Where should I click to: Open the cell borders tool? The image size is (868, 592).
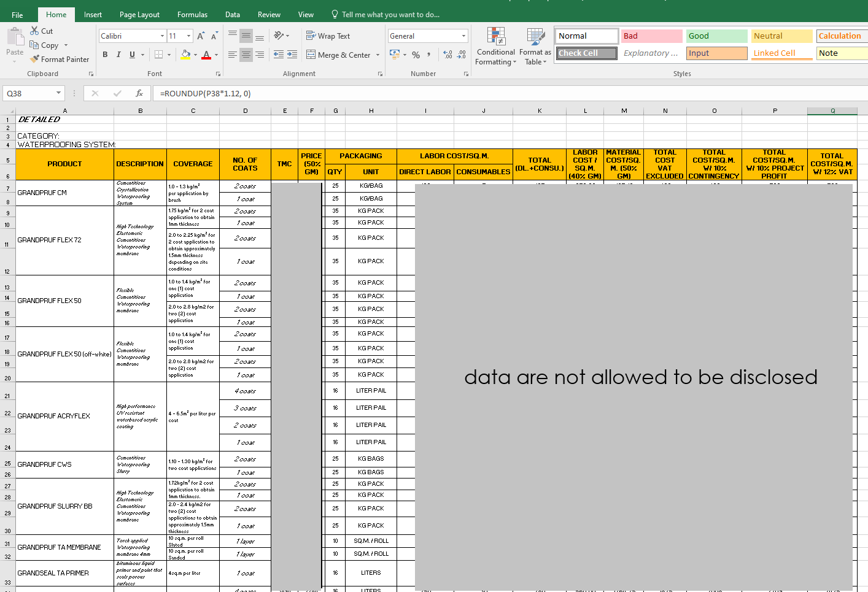[x=159, y=55]
